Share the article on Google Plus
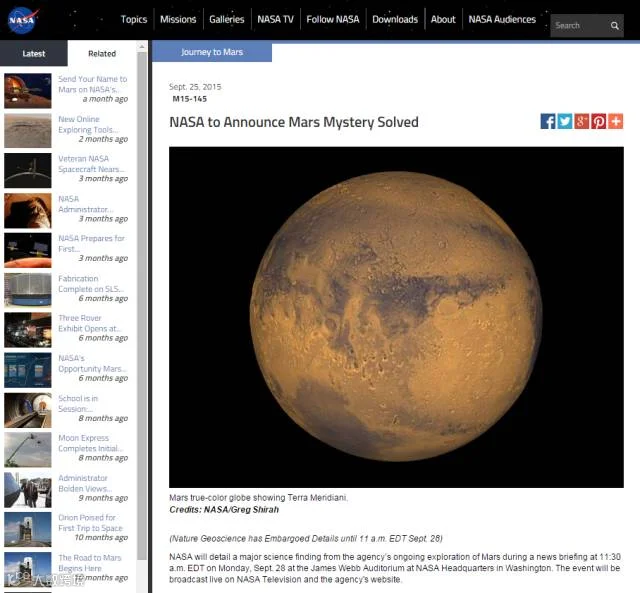Screen dimensions: 640x593 (x=582, y=121)
